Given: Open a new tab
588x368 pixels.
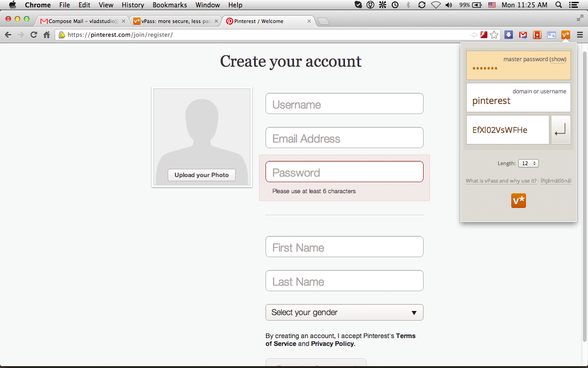Looking at the screenshot, I should [323, 21].
